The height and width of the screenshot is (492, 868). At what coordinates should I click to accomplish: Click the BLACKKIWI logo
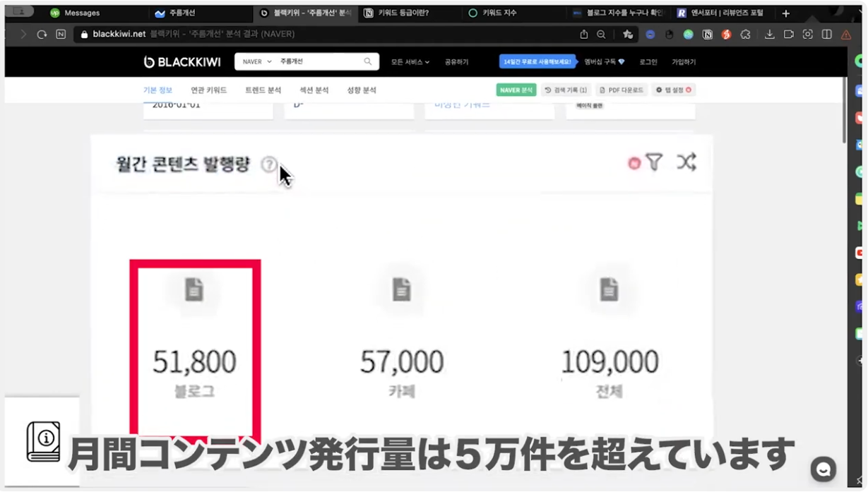tap(182, 62)
